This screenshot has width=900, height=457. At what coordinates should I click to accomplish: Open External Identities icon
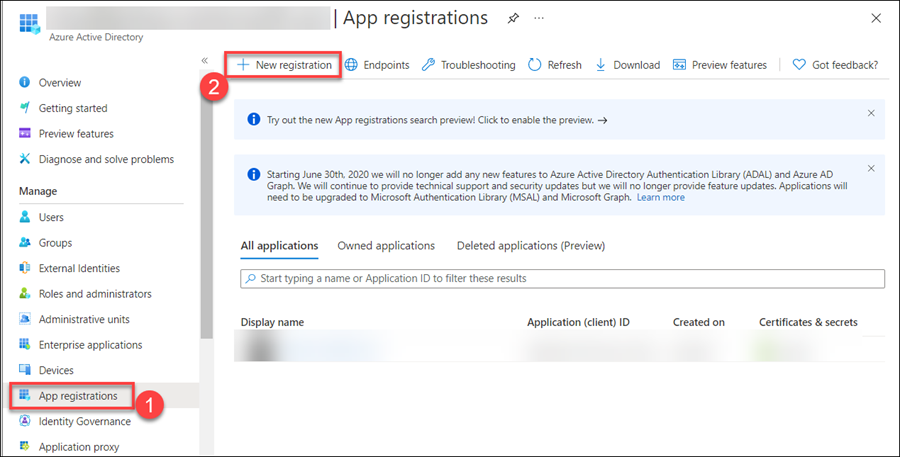point(25,268)
